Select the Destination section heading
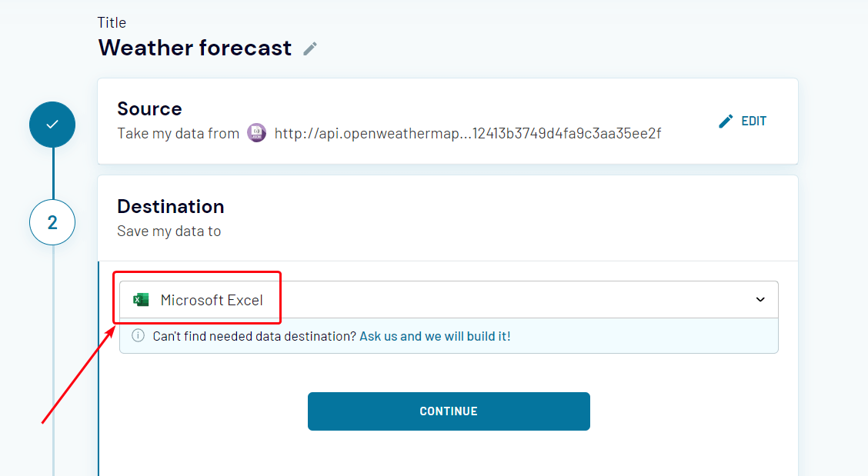The image size is (868, 476). coord(171,206)
